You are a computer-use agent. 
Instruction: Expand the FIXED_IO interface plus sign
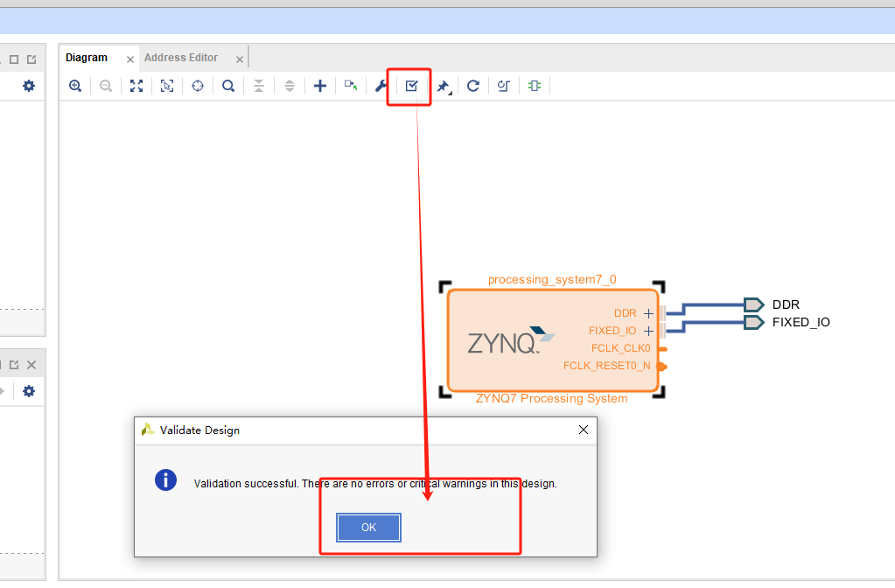pyautogui.click(x=648, y=331)
